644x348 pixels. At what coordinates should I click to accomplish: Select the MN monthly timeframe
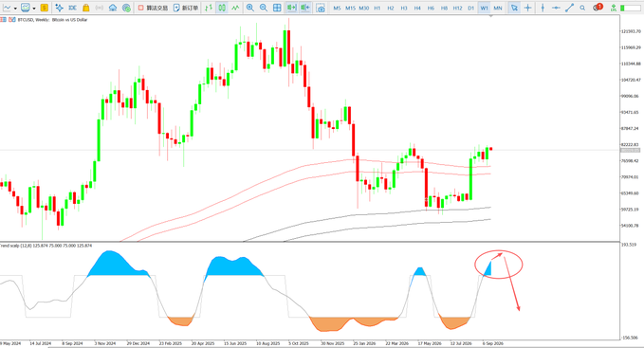tap(498, 9)
